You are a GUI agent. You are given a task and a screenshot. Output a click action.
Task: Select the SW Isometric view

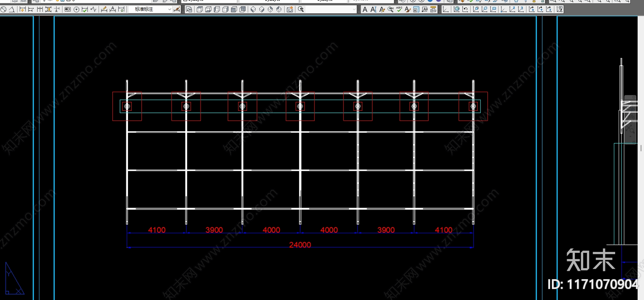pos(253,9)
